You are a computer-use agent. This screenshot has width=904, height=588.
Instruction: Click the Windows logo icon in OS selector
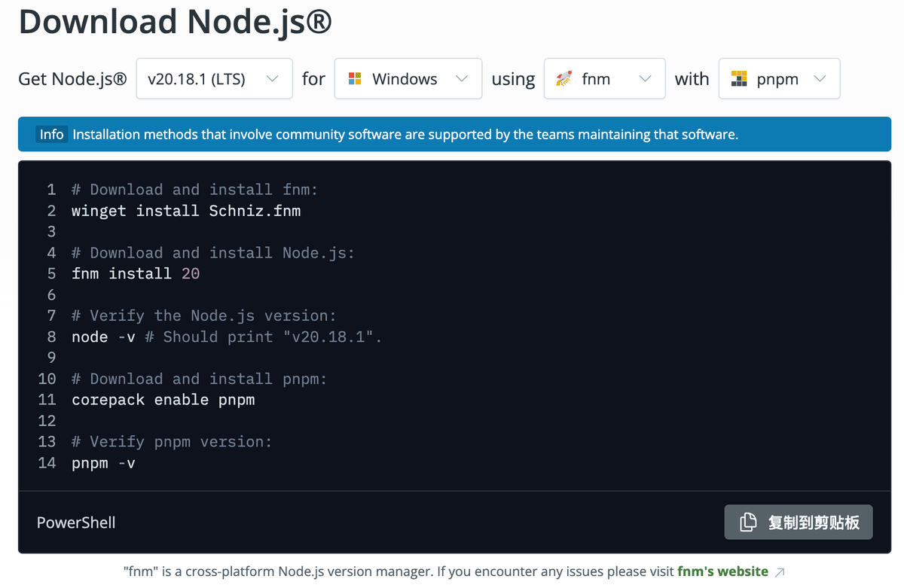[353, 78]
